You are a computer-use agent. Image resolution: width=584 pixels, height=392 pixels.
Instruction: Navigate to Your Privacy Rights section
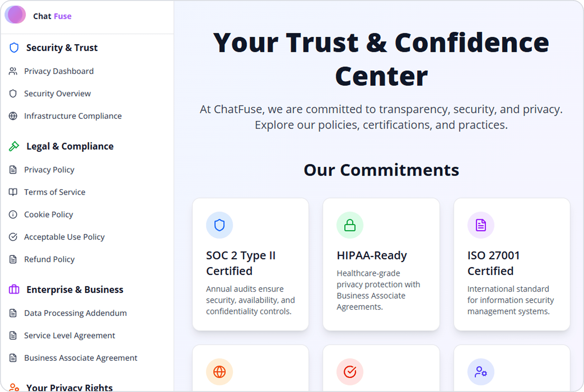(69, 387)
